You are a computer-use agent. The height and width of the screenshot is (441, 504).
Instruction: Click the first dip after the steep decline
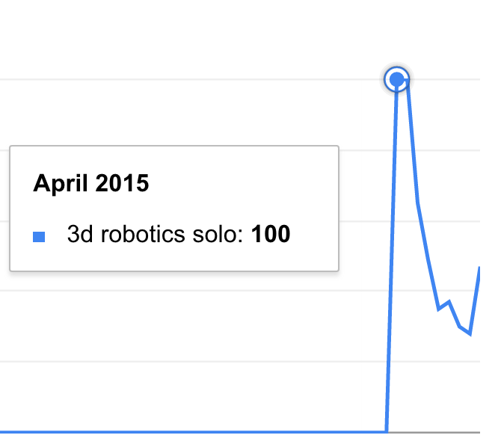pos(438,309)
